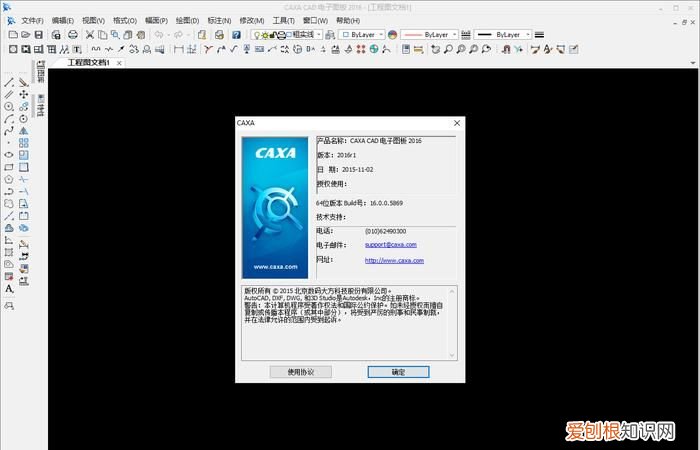Open the 文件(F) menu

click(x=32, y=21)
